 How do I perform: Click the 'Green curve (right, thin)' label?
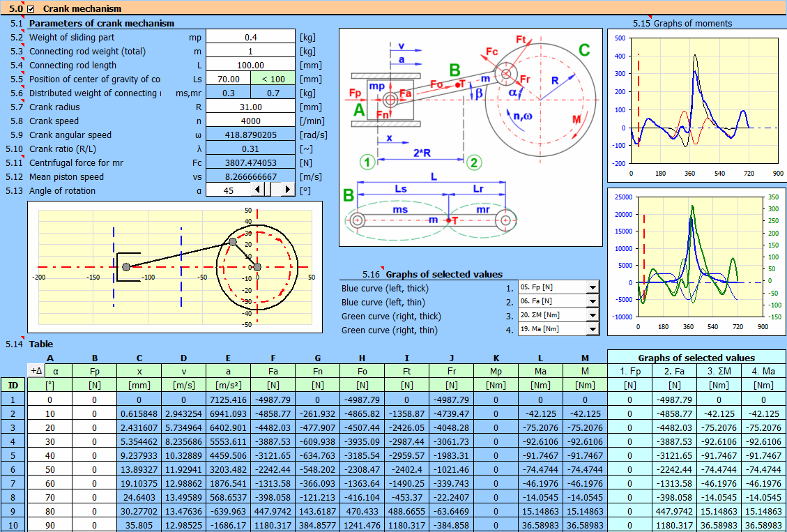coord(389,330)
